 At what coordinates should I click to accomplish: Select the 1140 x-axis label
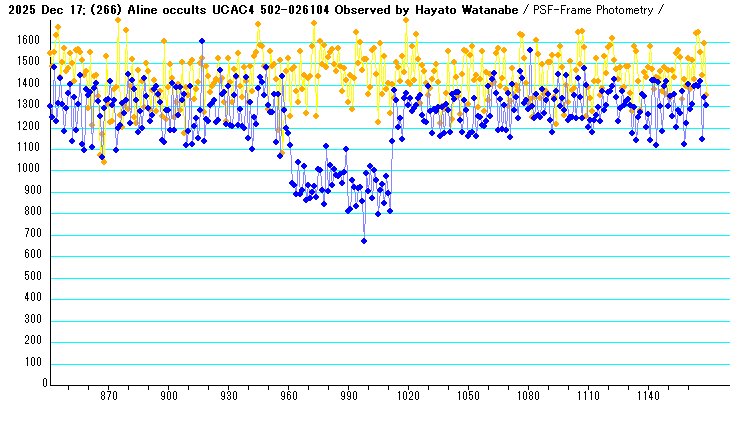(x=648, y=397)
